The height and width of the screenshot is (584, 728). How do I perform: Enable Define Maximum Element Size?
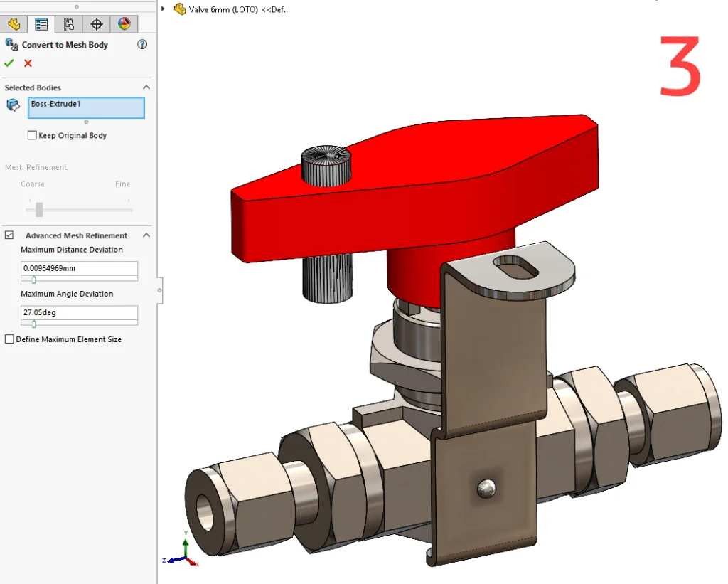pos(9,339)
